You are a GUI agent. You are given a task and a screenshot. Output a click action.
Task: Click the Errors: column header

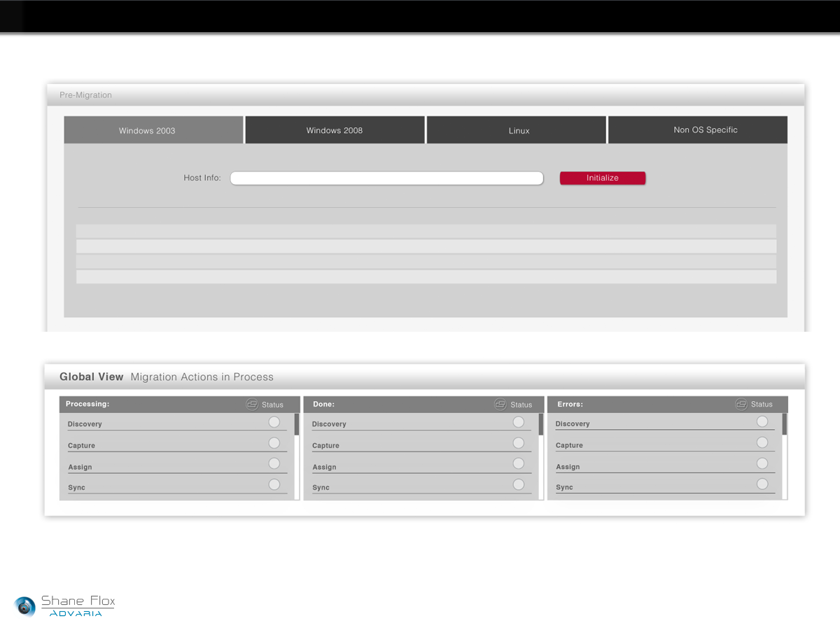pyautogui.click(x=570, y=404)
